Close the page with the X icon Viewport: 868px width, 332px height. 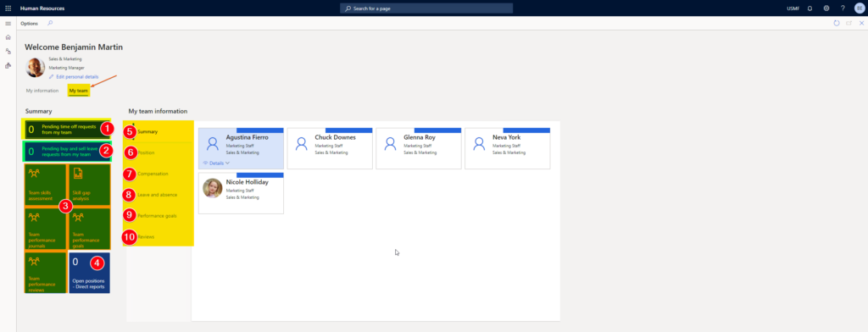coord(861,23)
